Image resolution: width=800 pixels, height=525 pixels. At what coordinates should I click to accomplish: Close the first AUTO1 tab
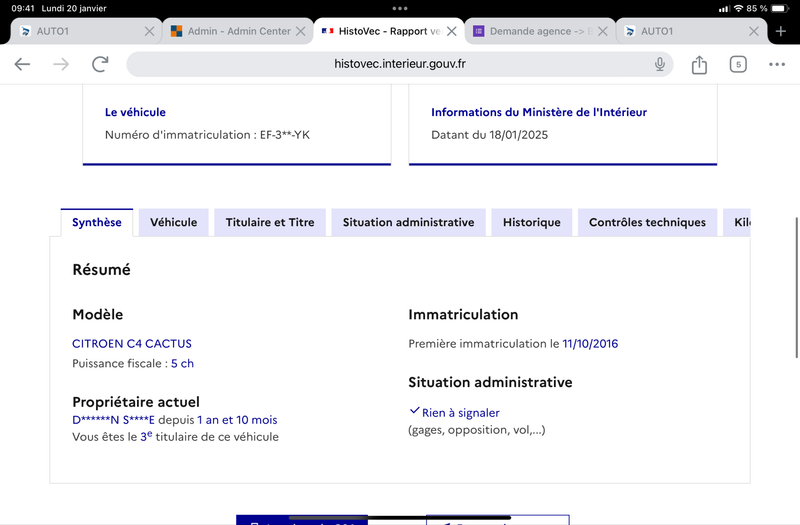(x=149, y=32)
